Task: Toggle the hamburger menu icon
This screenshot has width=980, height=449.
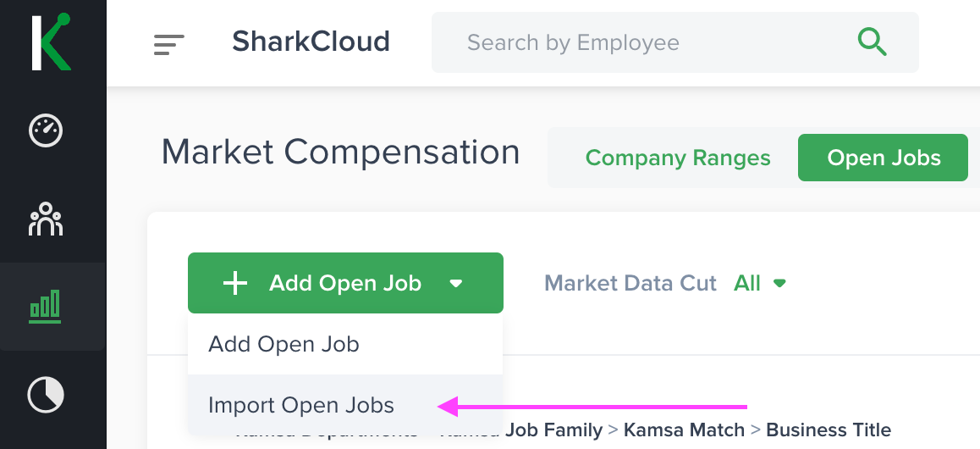Action: click(x=168, y=44)
